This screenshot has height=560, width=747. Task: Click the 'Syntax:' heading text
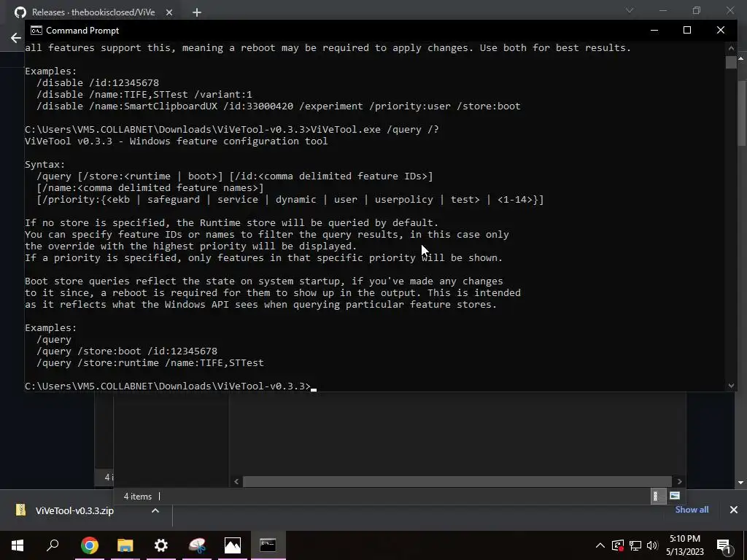pyautogui.click(x=44, y=165)
